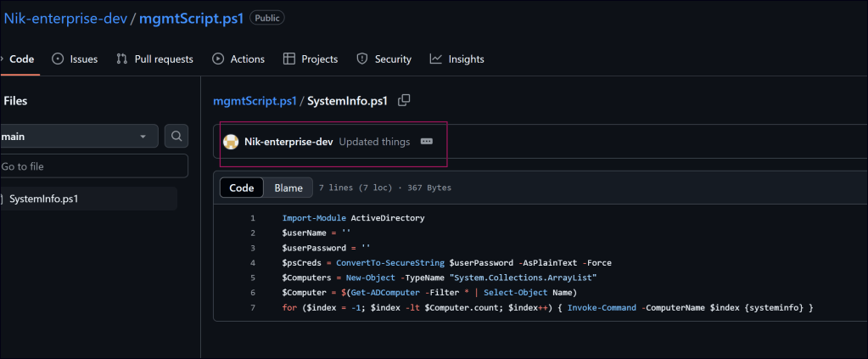The height and width of the screenshot is (359, 868).
Task: Go to the Pull requests tab
Action: (x=155, y=59)
